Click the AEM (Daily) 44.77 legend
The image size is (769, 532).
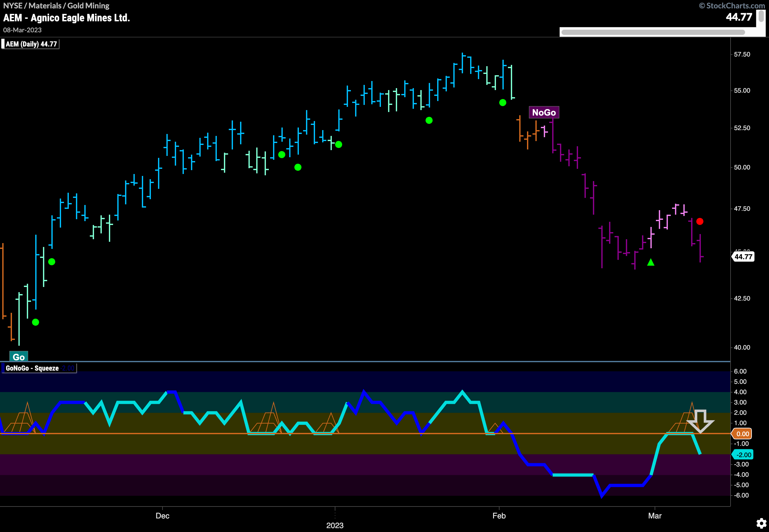point(31,44)
